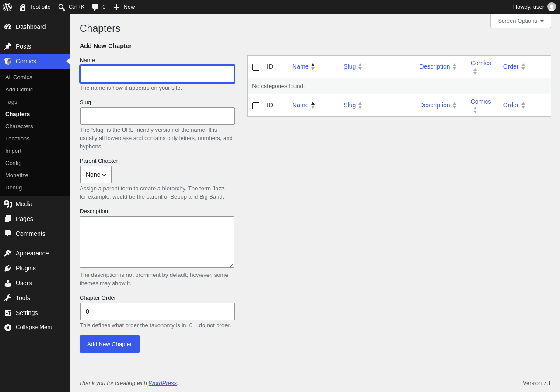Click sort arrows beside bottom Name header
Screen dimensions: 560x392
[313, 105]
